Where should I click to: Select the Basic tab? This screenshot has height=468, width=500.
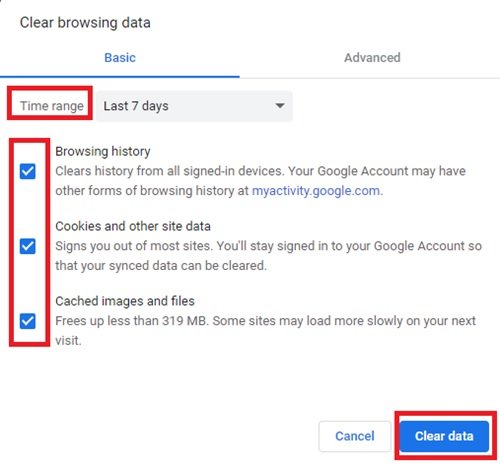120,58
